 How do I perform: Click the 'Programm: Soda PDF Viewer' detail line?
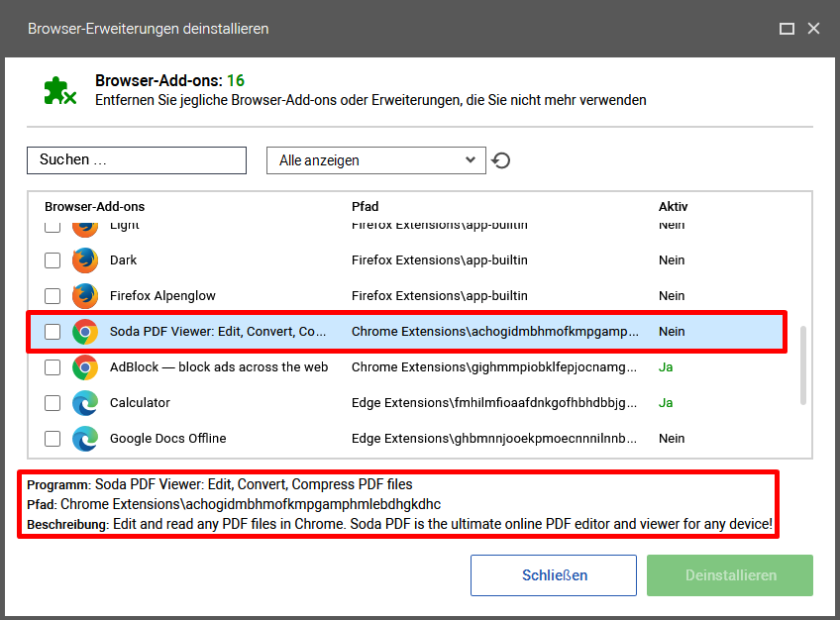pos(220,484)
